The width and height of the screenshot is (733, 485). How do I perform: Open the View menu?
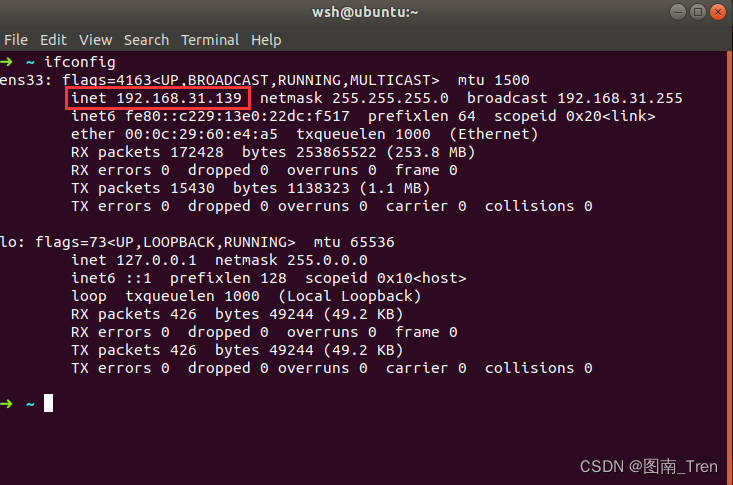pyautogui.click(x=95, y=40)
